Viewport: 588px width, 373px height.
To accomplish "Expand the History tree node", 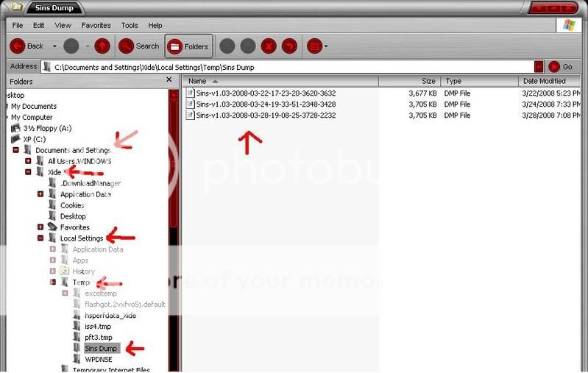I will (x=53, y=271).
